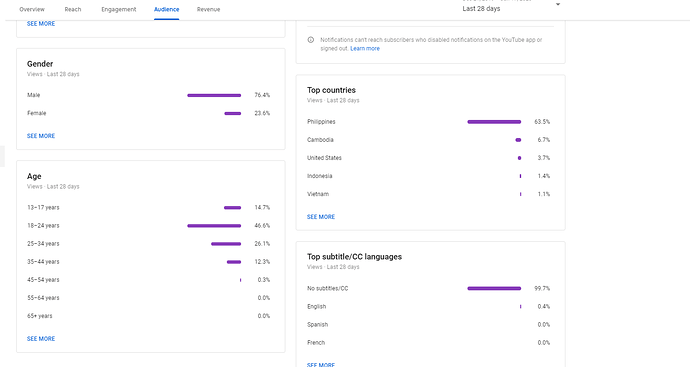Image resolution: width=690 pixels, height=367 pixels.
Task: Select the Engagement tab
Action: tap(119, 9)
